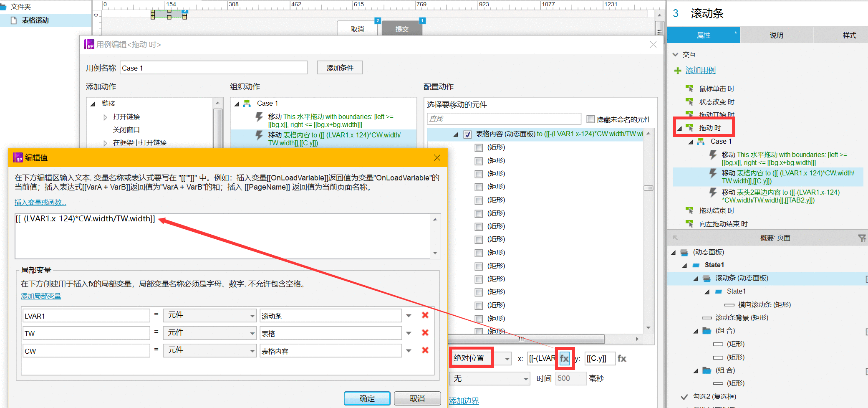Click the 鼠标单击时 event icon
Viewport: 868px width, 408px height.
pos(689,89)
